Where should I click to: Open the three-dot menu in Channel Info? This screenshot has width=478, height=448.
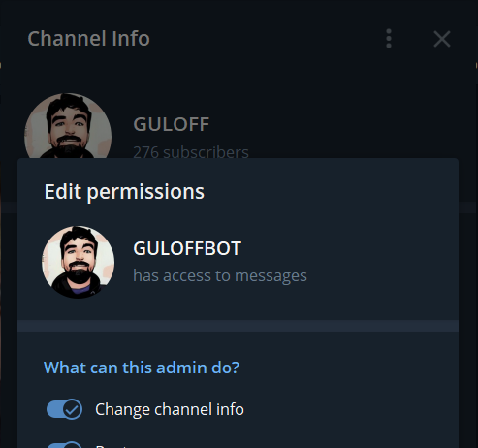pyautogui.click(x=389, y=39)
